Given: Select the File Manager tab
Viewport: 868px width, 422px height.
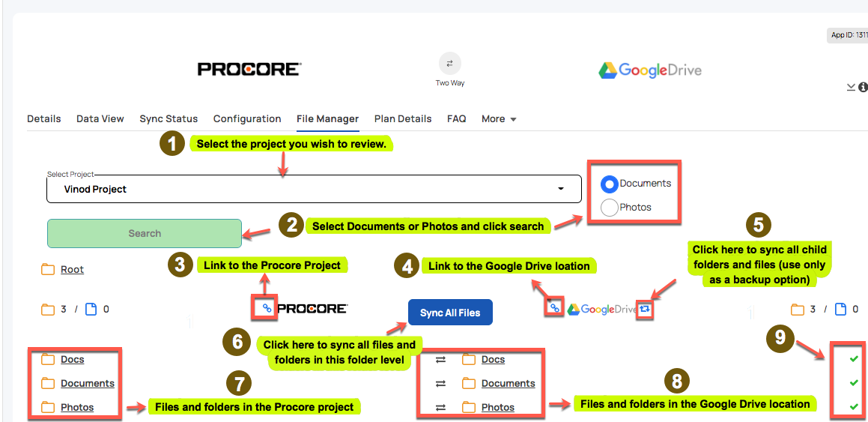Looking at the screenshot, I should coord(328,118).
